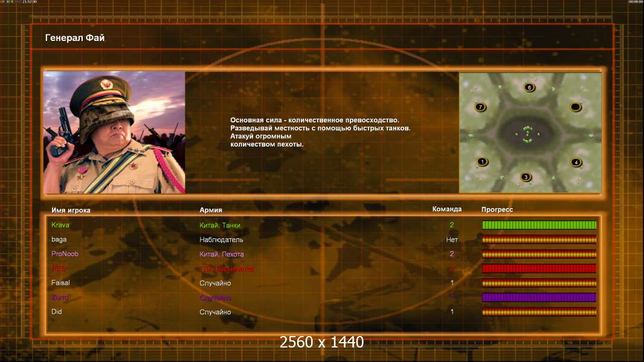Screen dimensions: 644x362
Task: Click start position marker 1 on map
Action: (x=482, y=162)
